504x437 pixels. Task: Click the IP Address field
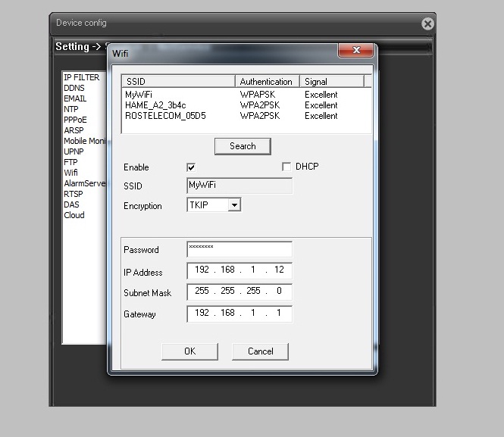239,270
